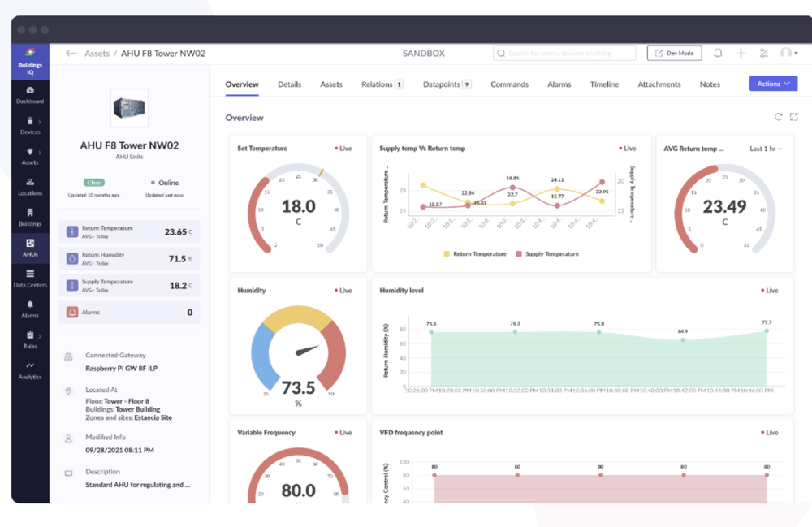
Task: Click the Assets breadcrumb link
Action: pos(97,54)
